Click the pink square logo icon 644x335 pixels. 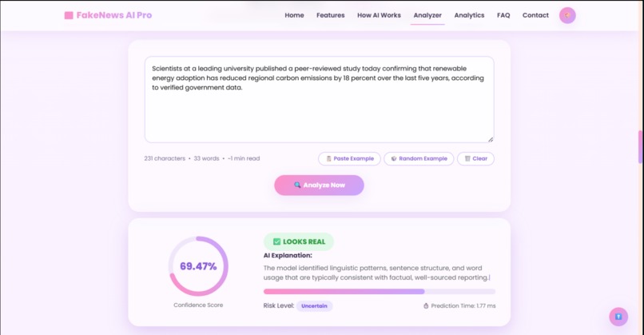pyautogui.click(x=69, y=15)
